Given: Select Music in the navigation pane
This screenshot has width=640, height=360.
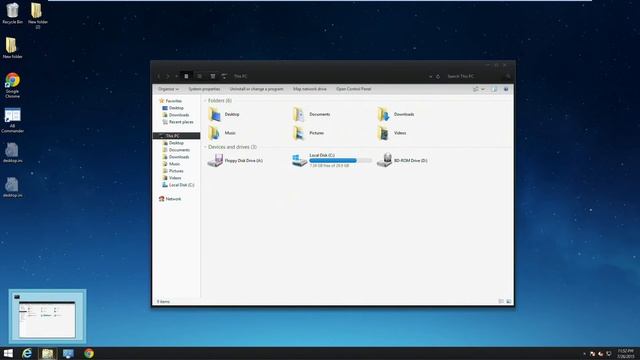Looking at the screenshot, I should [x=171, y=164].
